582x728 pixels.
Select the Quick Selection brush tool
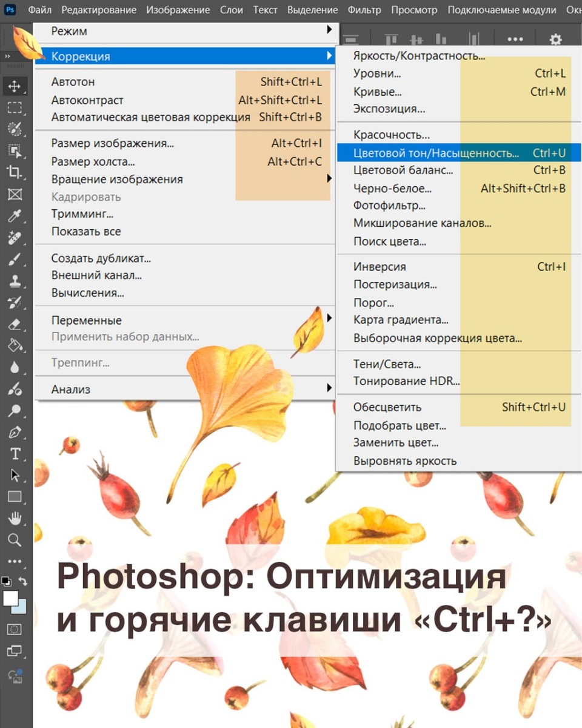point(15,129)
